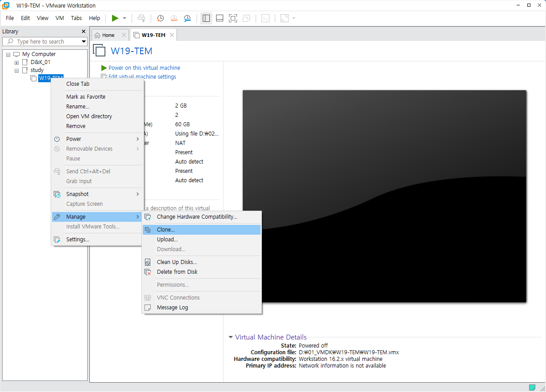Close the Library panel with X
This screenshot has width=546, height=392.
click(x=84, y=32)
